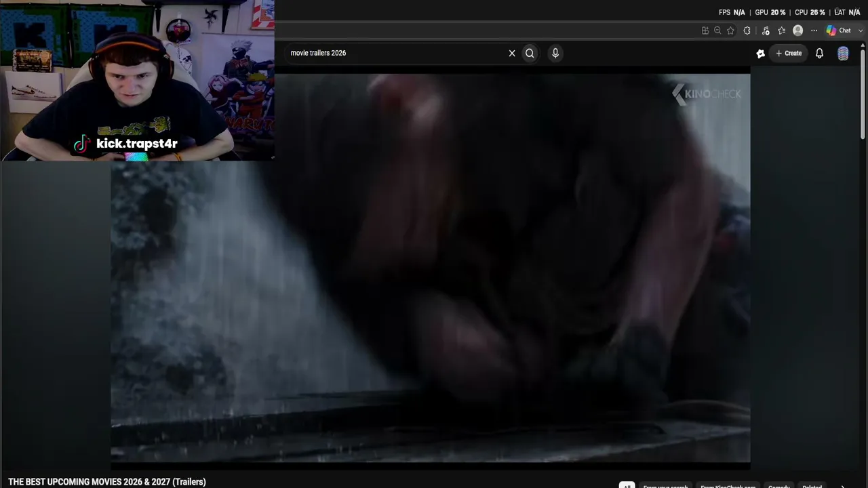The image size is (868, 488).
Task: Select the 'Comedy' filter chip
Action: [x=779, y=486]
